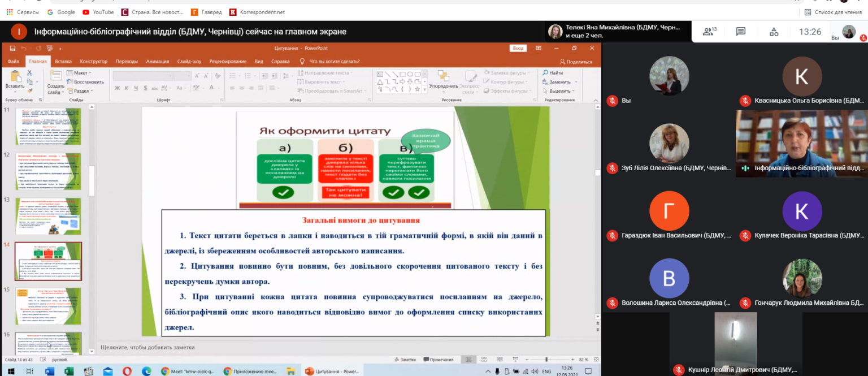Open the Вставка ribbon tab

[x=63, y=62]
